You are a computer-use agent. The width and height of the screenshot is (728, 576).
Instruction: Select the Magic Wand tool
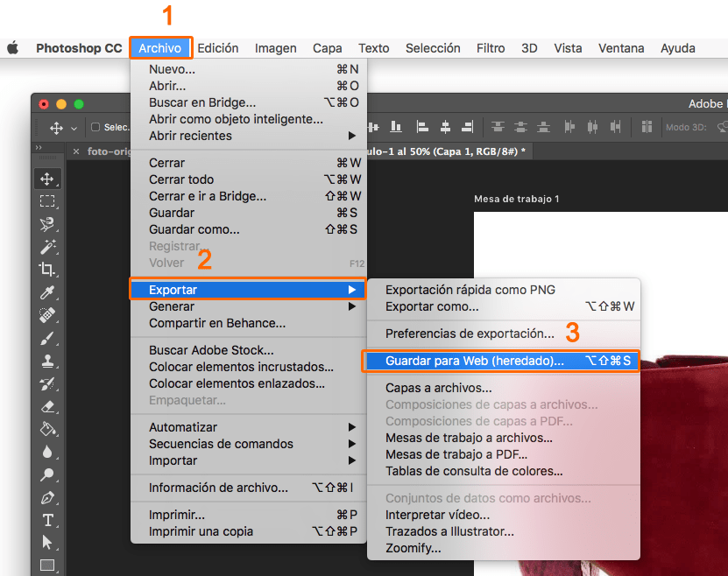tap(47, 247)
